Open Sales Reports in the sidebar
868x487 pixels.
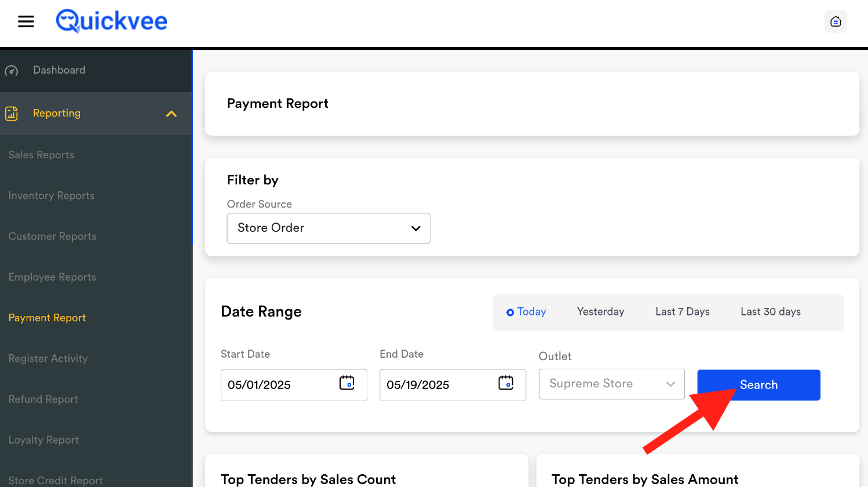[41, 155]
